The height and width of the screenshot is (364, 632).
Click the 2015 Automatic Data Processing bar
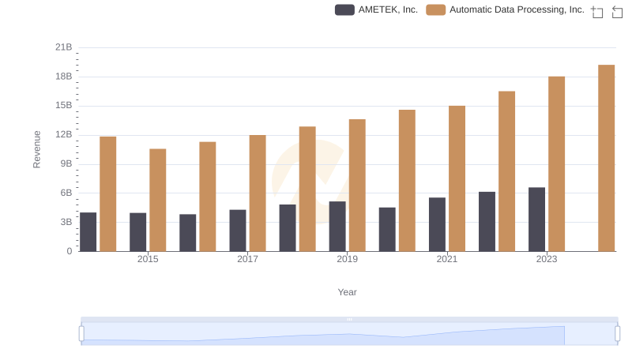(x=157, y=200)
